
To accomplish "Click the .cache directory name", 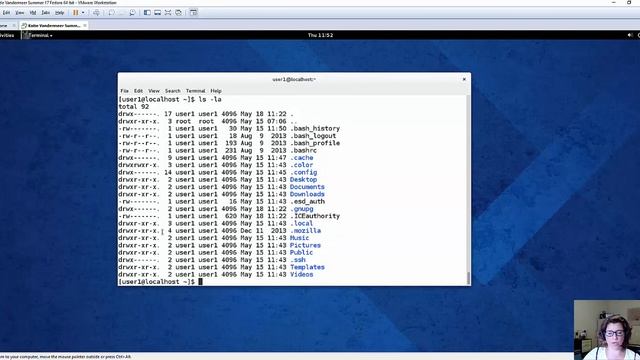I will point(302,158).
